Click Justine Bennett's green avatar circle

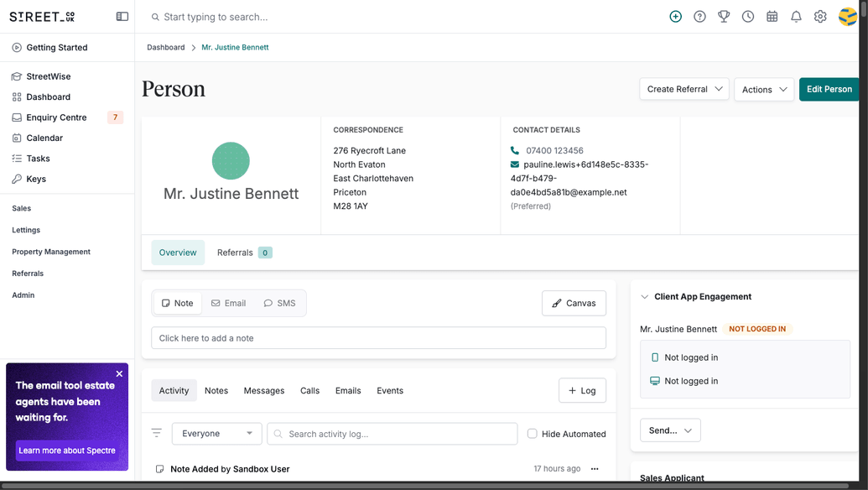pos(231,161)
